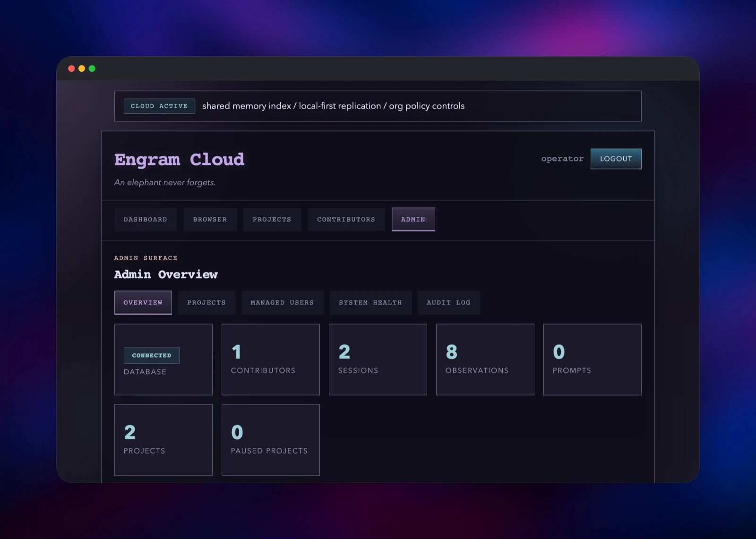Click the 'ADMIN SURFACE' label

[146, 258]
